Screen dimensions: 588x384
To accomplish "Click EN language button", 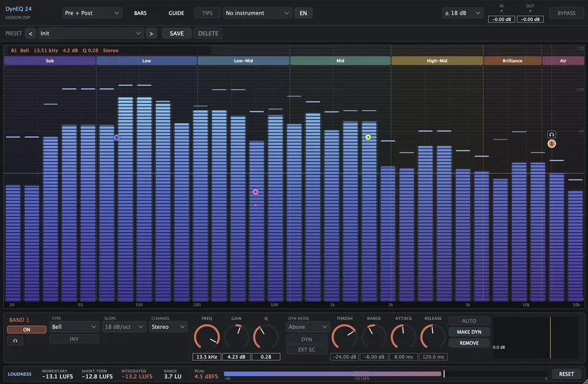I will pos(303,13).
